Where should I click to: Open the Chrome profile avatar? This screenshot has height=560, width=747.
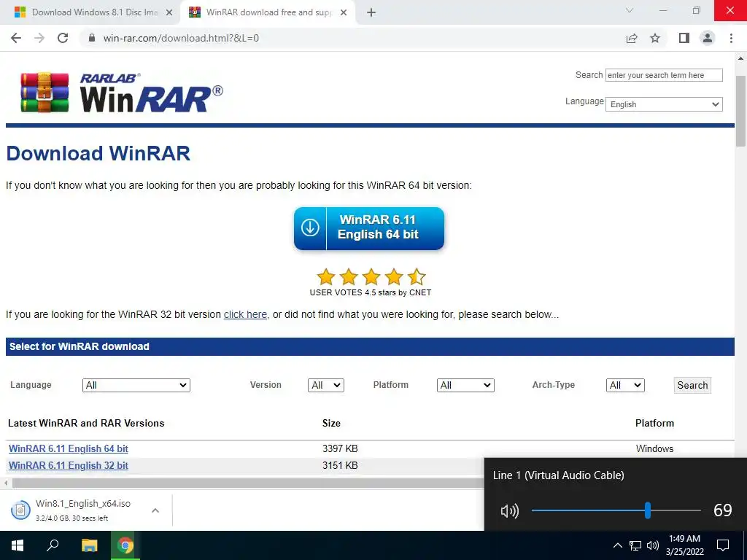click(x=708, y=38)
